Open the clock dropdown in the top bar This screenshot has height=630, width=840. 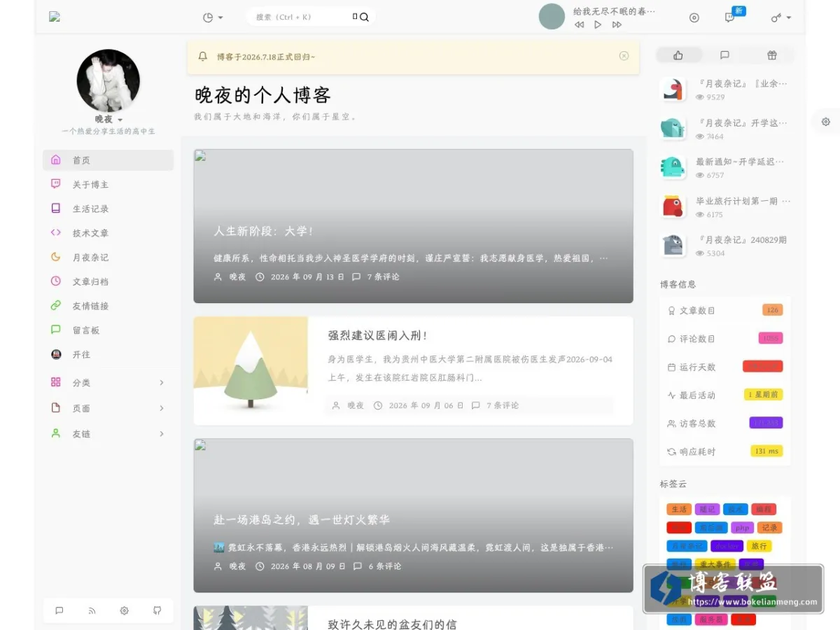[x=213, y=17]
